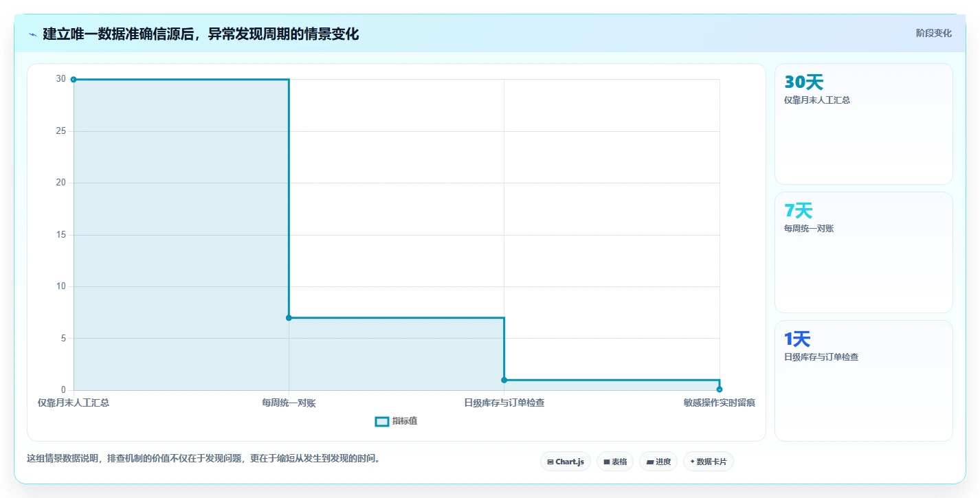
Task: Click the data point at value 7
Action: [x=289, y=317]
